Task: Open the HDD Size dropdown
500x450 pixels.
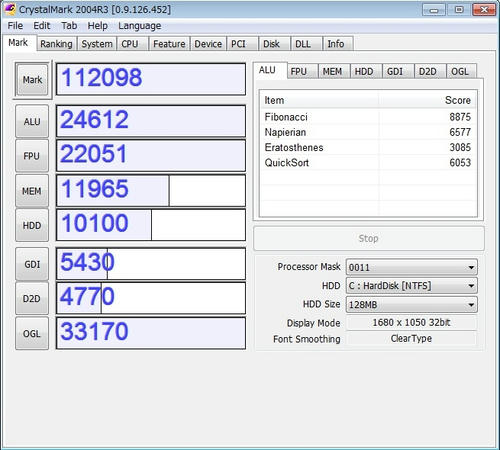Action: coord(412,304)
